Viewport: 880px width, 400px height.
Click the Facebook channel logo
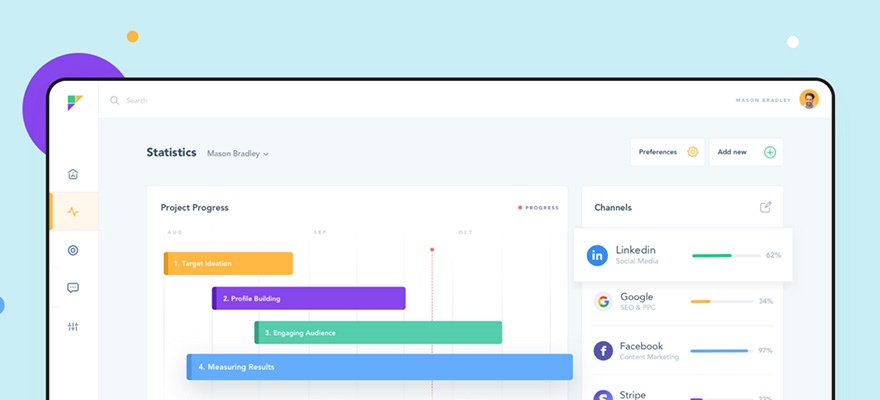603,350
